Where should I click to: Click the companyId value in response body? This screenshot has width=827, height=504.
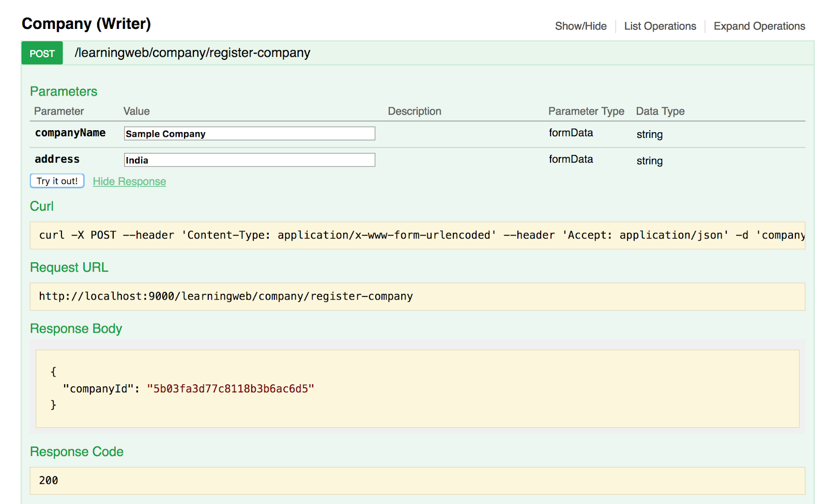click(231, 389)
